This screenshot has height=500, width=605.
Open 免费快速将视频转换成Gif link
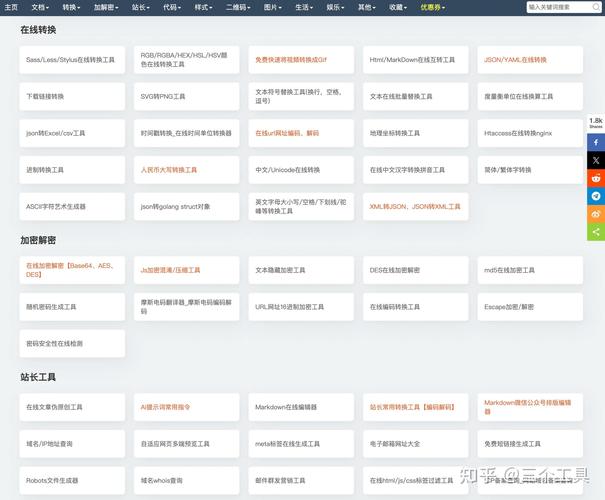click(291, 60)
